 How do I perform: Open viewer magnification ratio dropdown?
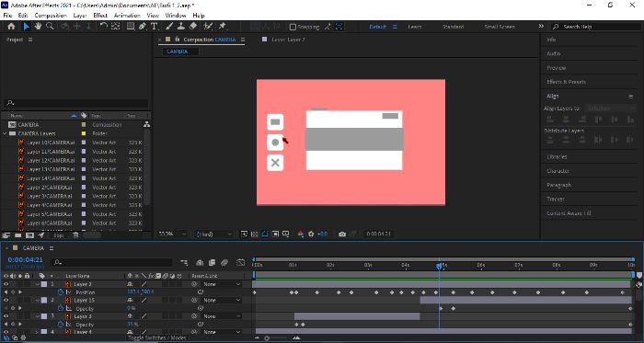click(172, 234)
